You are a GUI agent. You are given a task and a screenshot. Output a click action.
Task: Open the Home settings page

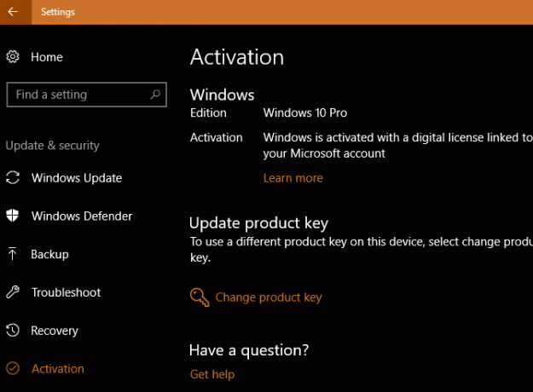[x=47, y=57]
